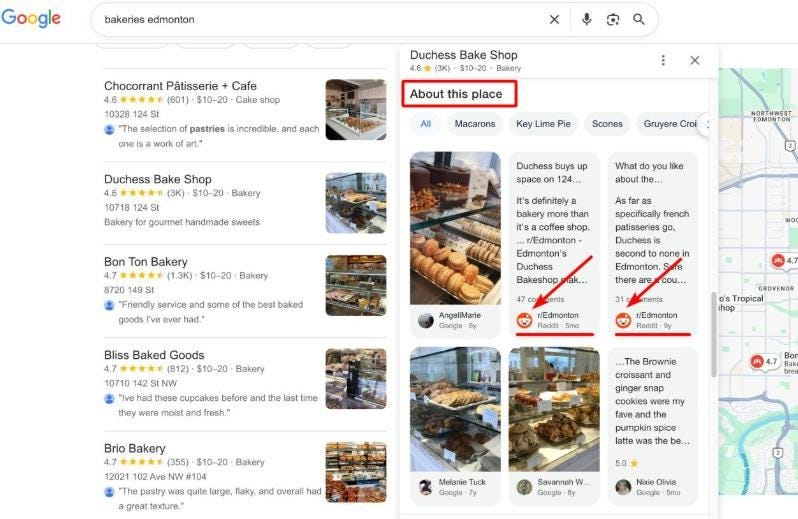Select the Macarons filter chip
This screenshot has height=519, width=798.
point(475,124)
